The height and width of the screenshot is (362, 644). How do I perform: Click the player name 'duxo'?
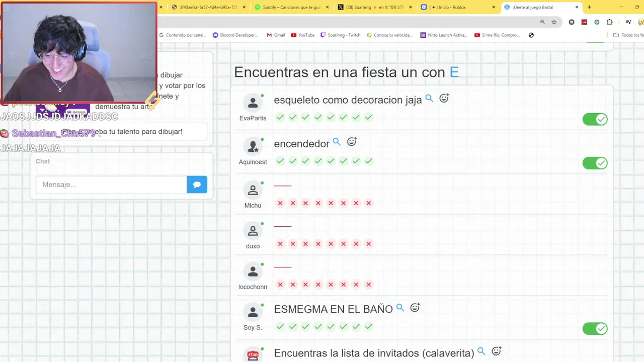[x=253, y=246]
